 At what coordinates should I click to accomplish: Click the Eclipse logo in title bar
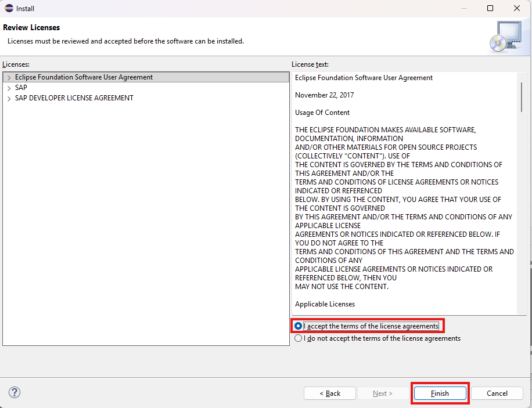pyautogui.click(x=9, y=8)
